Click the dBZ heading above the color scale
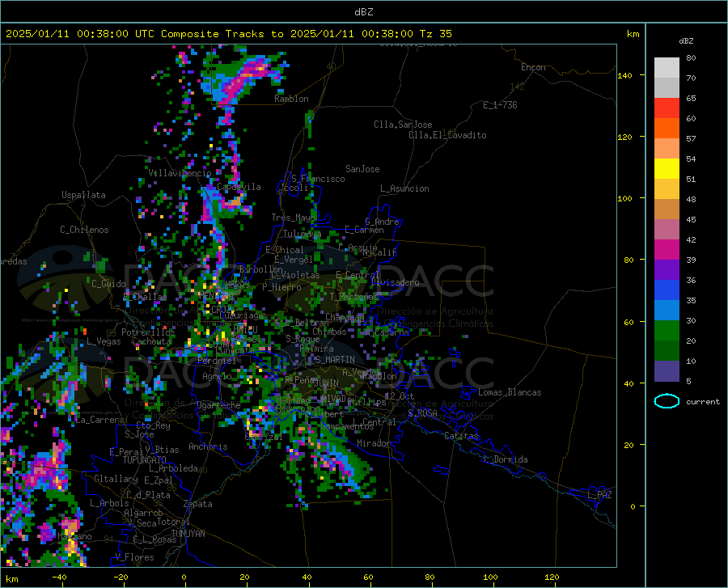 pos(686,41)
